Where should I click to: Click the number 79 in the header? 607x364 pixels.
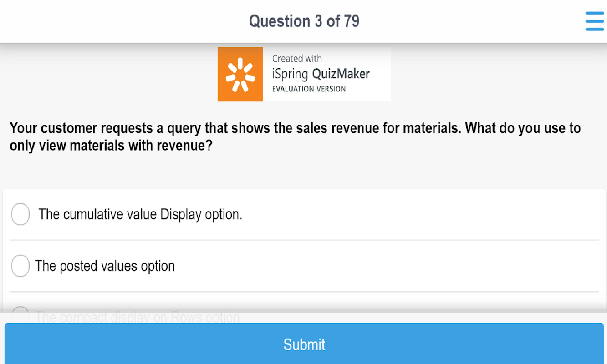pyautogui.click(x=351, y=21)
